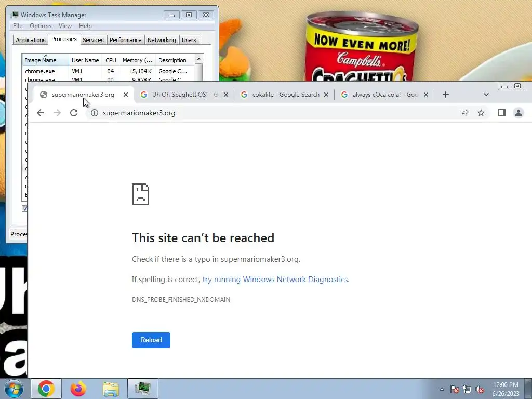Maximize the Windows Task Manager window

tap(189, 15)
